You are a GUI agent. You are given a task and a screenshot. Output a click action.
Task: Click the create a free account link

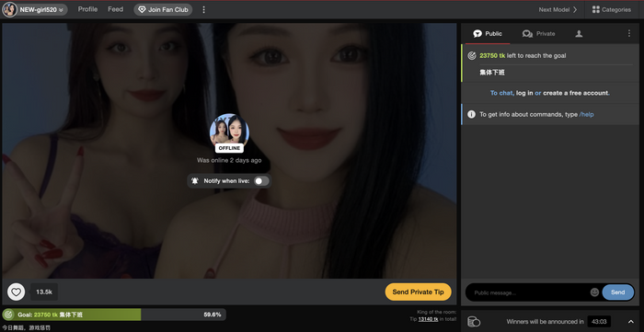(x=576, y=93)
